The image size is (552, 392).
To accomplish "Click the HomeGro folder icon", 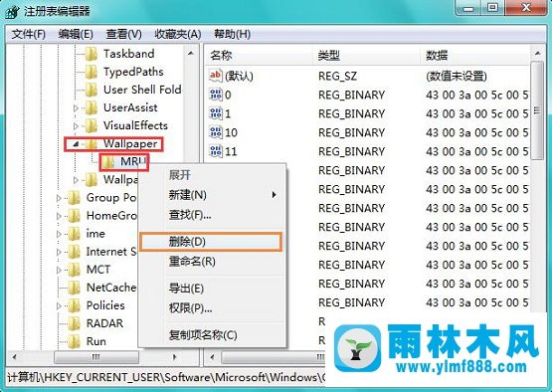I will click(x=74, y=216).
